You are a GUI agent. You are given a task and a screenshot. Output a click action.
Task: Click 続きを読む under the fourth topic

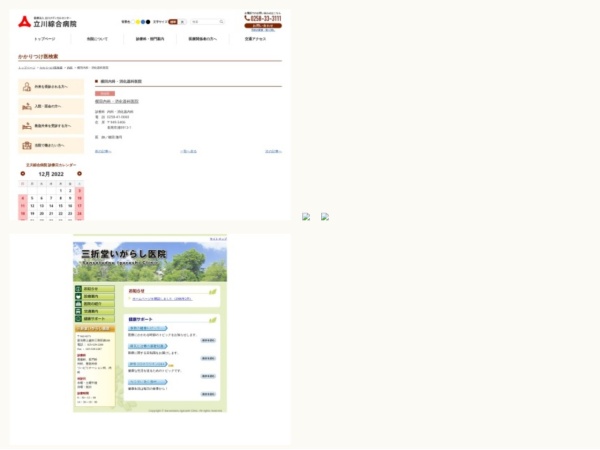pyautogui.click(x=208, y=394)
